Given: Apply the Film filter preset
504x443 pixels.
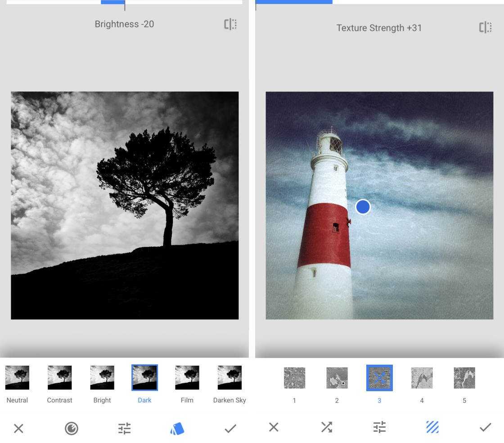Looking at the screenshot, I should click(x=187, y=378).
